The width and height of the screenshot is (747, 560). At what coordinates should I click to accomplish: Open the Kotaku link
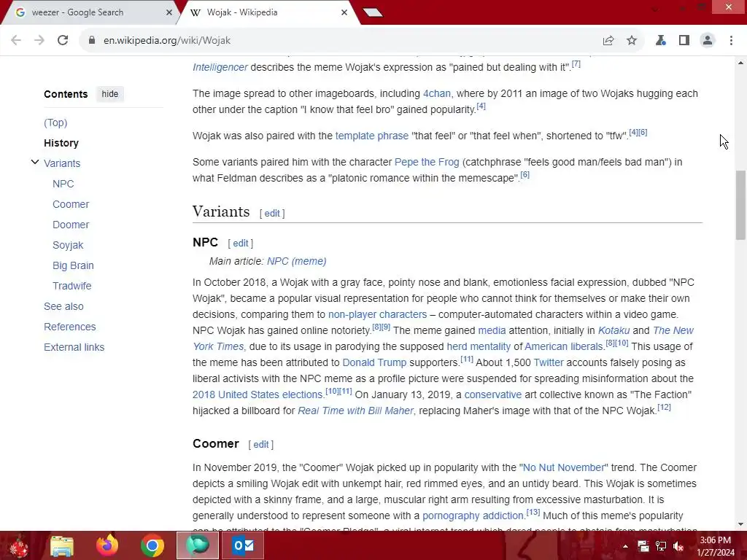[x=614, y=330]
